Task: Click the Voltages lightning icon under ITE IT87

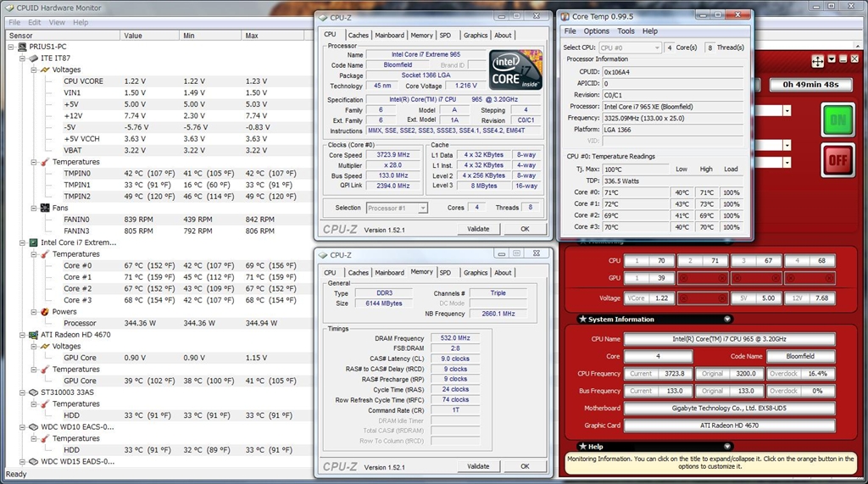Action: pyautogui.click(x=44, y=70)
